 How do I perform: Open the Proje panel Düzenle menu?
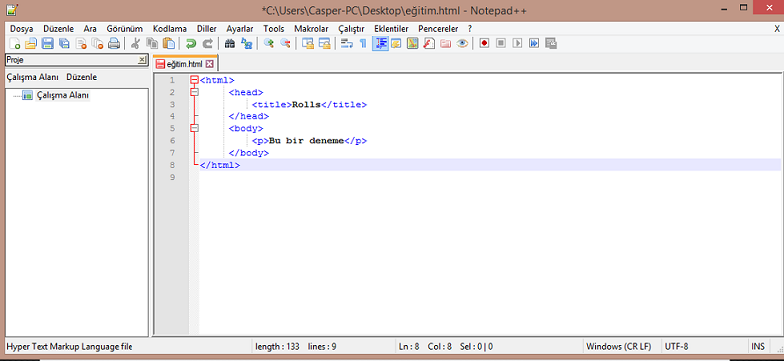pos(82,78)
